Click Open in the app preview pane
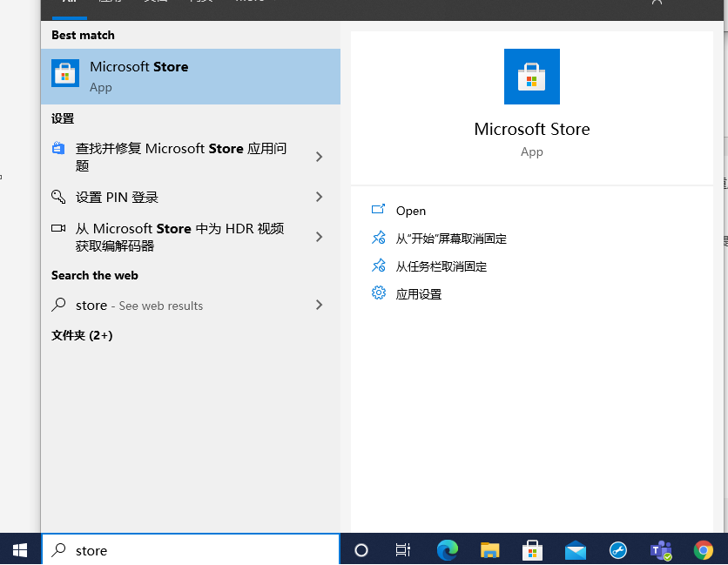 point(410,211)
